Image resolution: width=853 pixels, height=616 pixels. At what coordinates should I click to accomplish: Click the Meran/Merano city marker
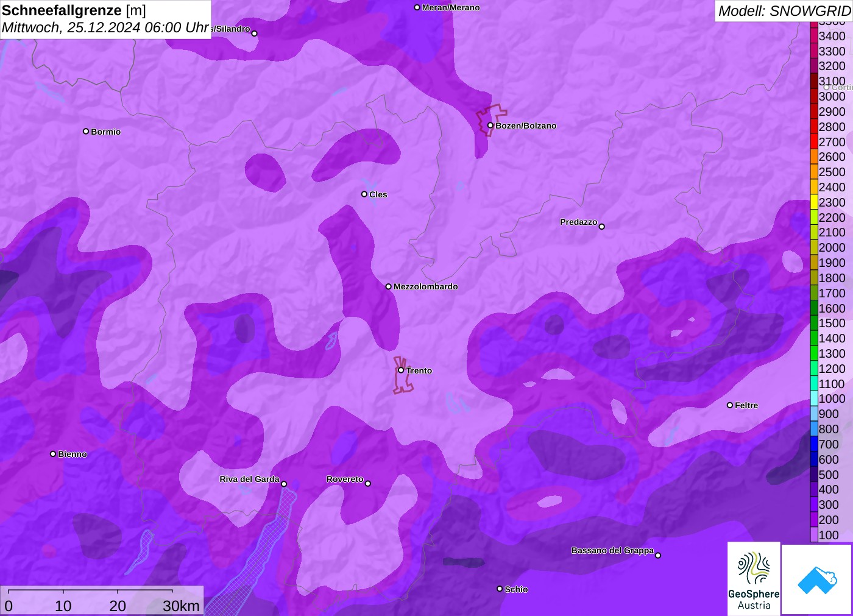click(x=417, y=7)
